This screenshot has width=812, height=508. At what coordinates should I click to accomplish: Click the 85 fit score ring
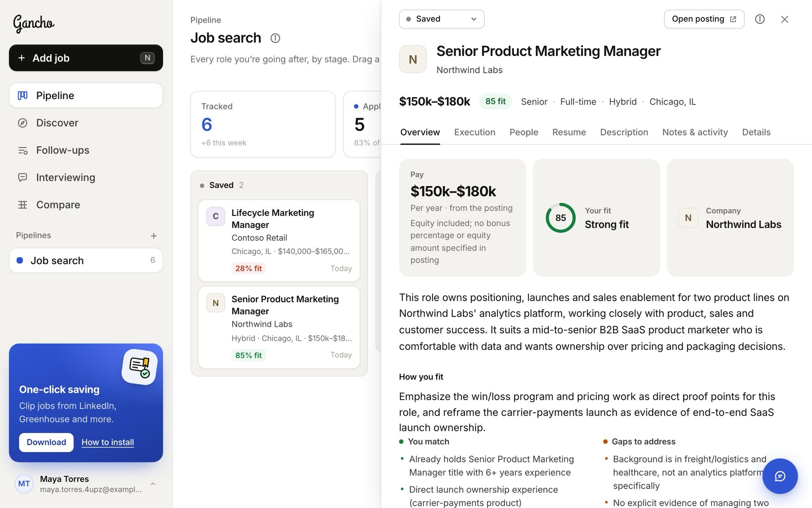[x=560, y=218]
